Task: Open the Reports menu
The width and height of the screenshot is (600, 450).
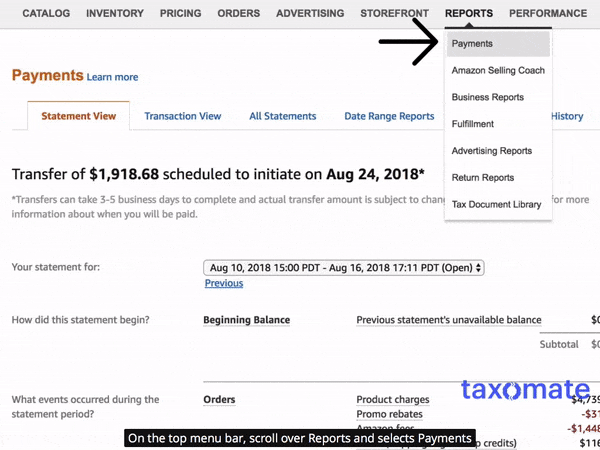Action: tap(469, 13)
